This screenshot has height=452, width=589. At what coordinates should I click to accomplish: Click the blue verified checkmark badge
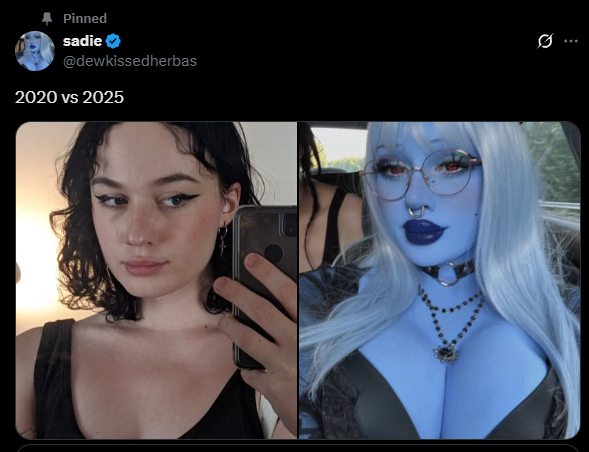point(113,41)
